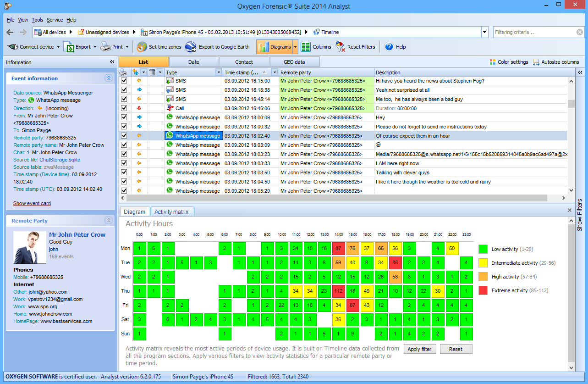The width and height of the screenshot is (588, 384).
Task: Uncheck the selected WhatsApp message row checkbox
Action: tap(124, 136)
